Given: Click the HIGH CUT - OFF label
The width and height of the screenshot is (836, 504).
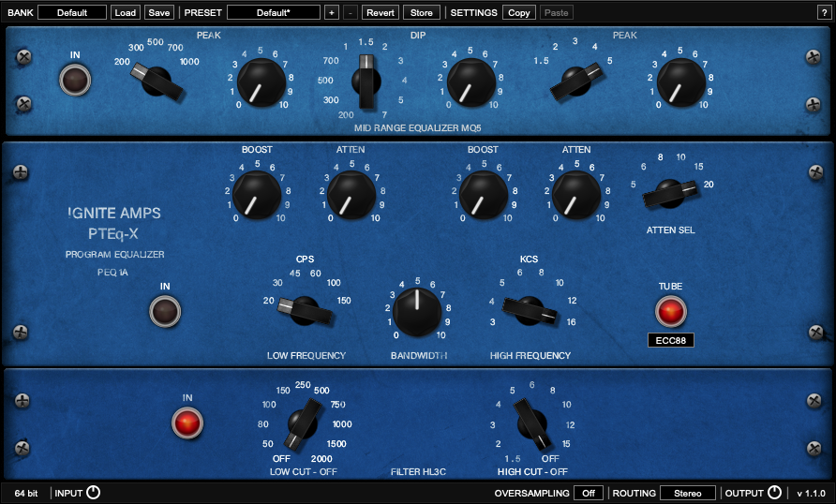Looking at the screenshot, I should click(x=532, y=471).
